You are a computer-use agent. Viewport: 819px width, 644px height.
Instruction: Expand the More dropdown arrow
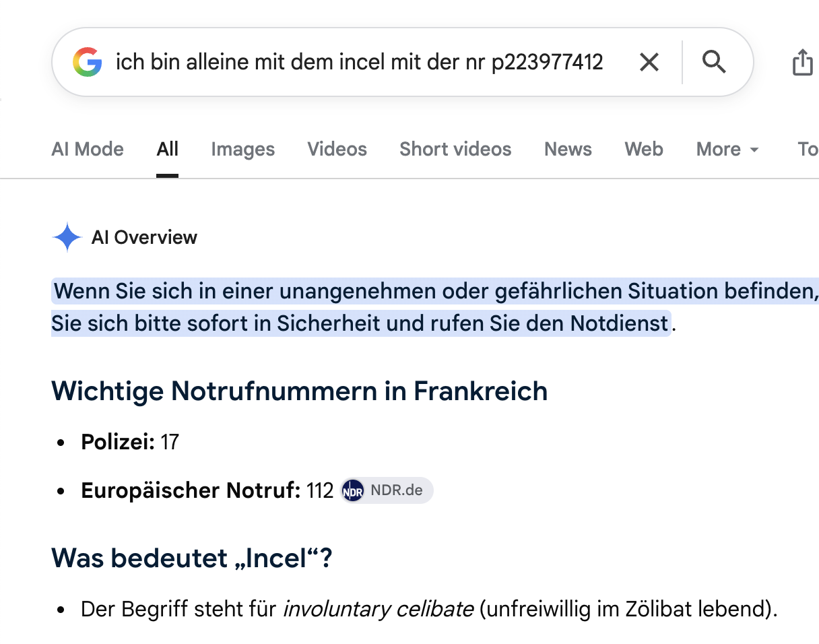click(754, 150)
